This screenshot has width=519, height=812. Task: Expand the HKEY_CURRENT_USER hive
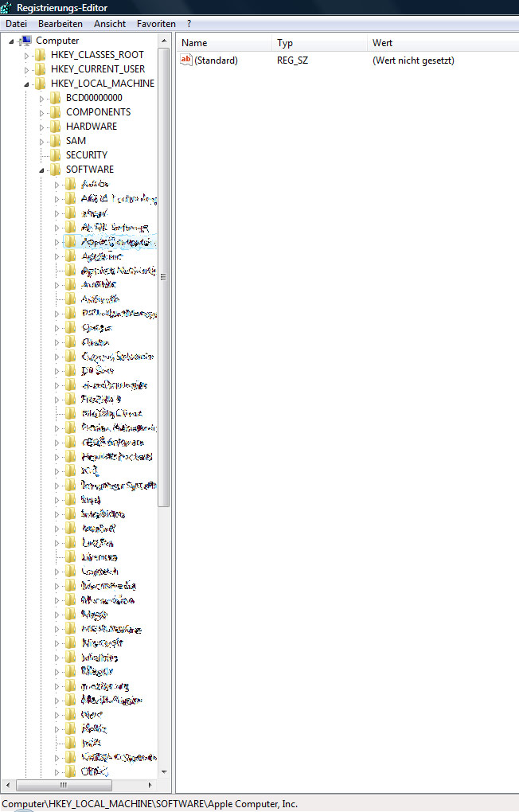26,69
